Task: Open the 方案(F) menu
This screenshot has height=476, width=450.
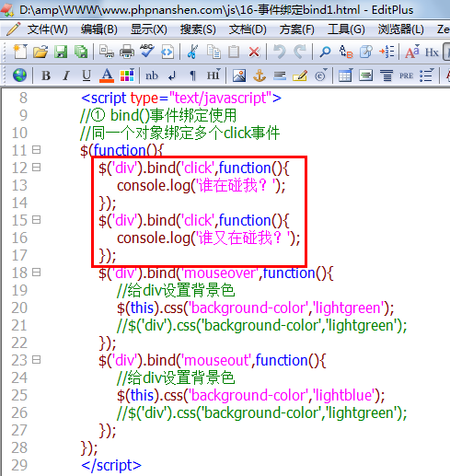Action: coord(297,29)
